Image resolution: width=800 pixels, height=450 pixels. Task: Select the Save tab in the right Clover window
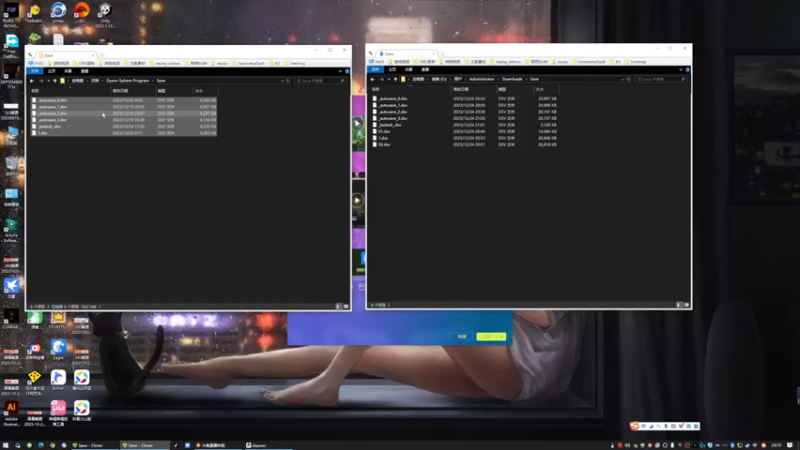(406, 54)
